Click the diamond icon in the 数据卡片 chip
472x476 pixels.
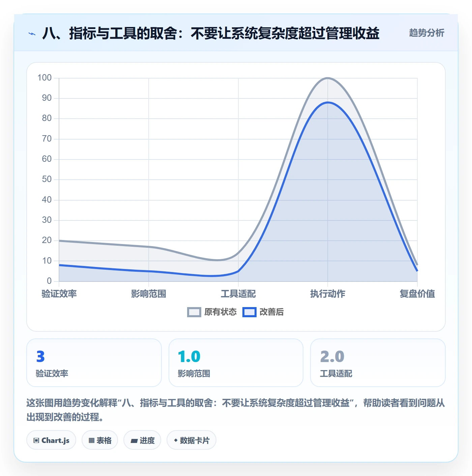coord(176,440)
